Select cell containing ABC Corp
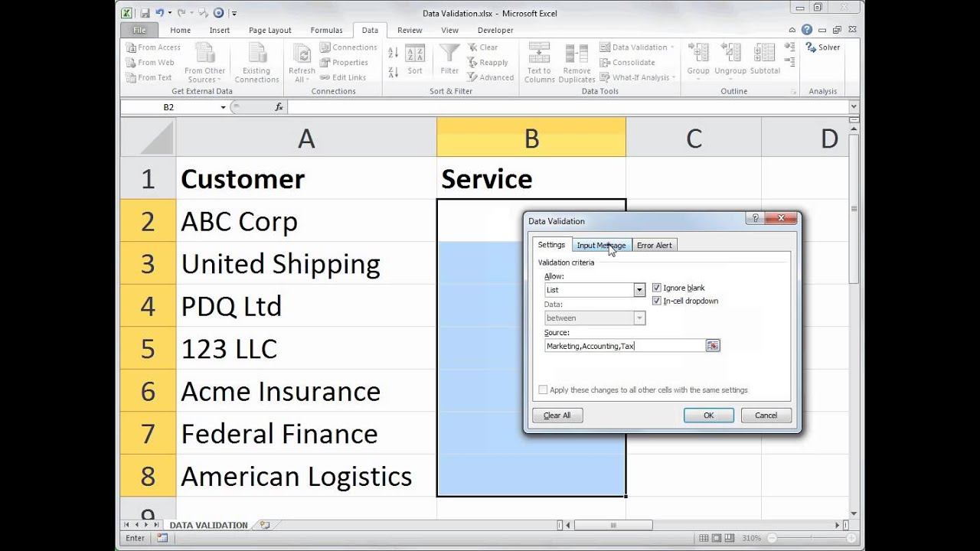The width and height of the screenshot is (980, 551). point(306,221)
